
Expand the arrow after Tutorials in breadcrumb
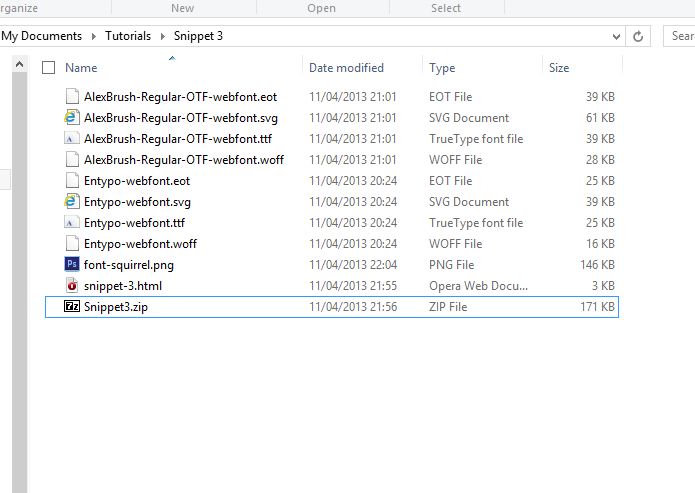click(163, 36)
